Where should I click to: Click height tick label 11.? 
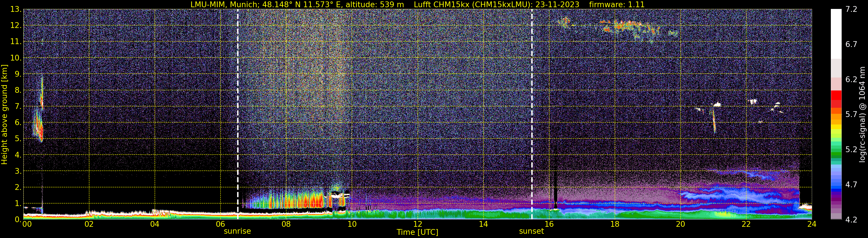(x=16, y=41)
